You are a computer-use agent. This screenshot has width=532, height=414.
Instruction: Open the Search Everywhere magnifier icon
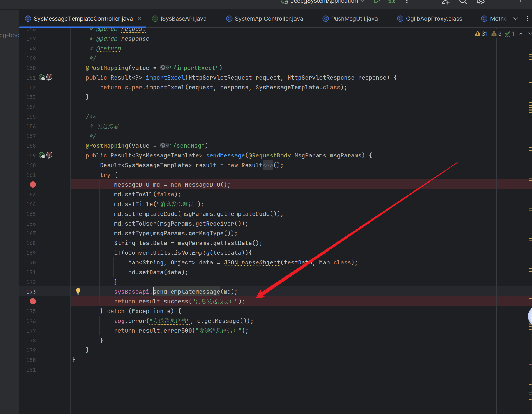click(x=463, y=2)
